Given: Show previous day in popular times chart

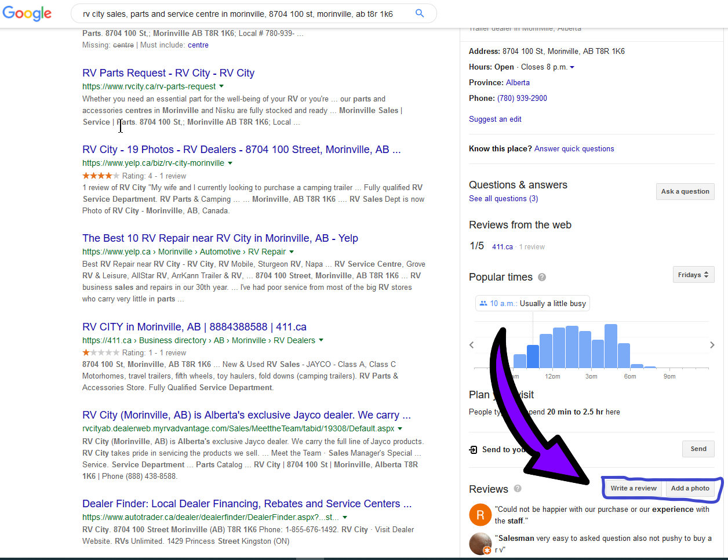Looking at the screenshot, I should [x=472, y=345].
